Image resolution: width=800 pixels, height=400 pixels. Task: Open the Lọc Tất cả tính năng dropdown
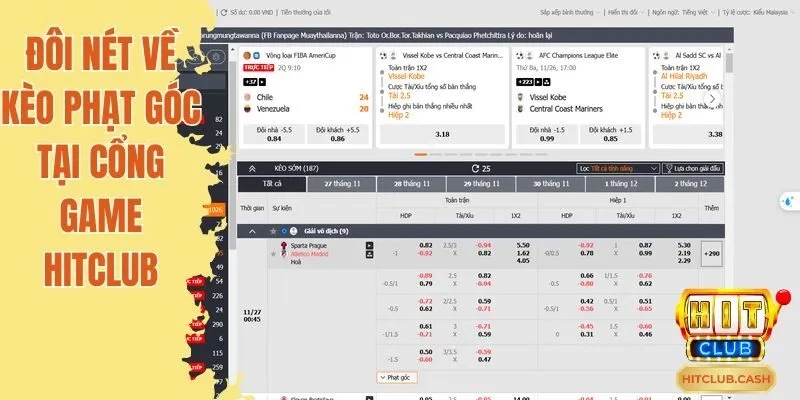[618, 168]
